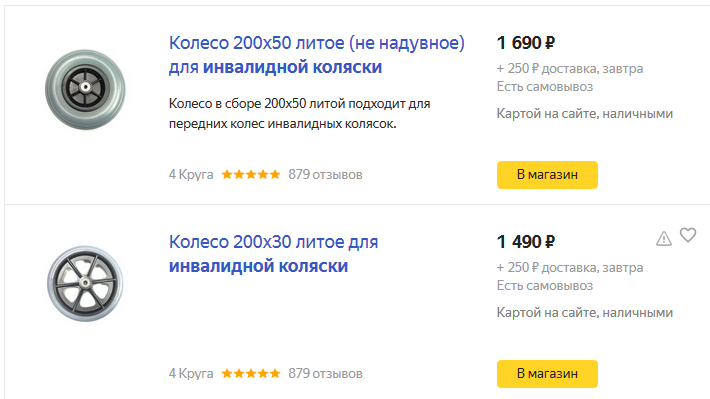
Task: Click the 'Колесо в сборе 200x50' description text
Action: (299, 113)
